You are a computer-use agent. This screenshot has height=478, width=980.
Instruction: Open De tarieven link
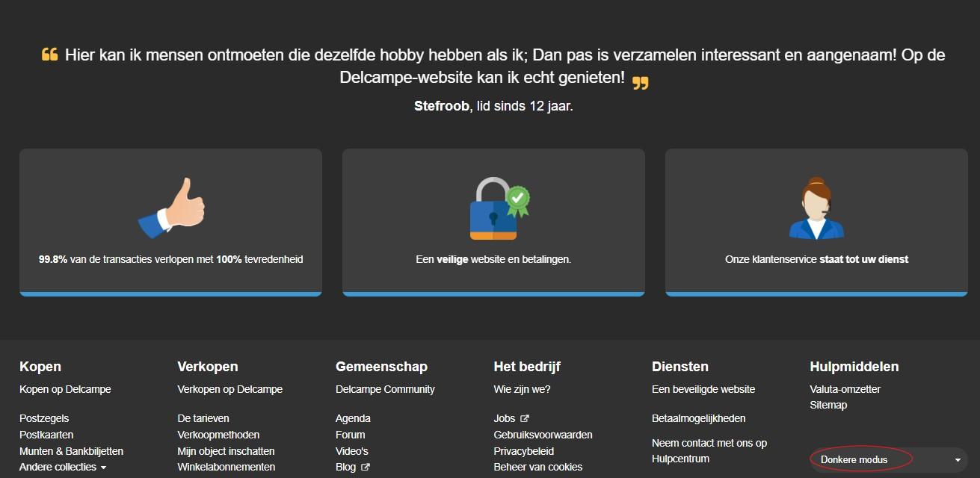[203, 418]
